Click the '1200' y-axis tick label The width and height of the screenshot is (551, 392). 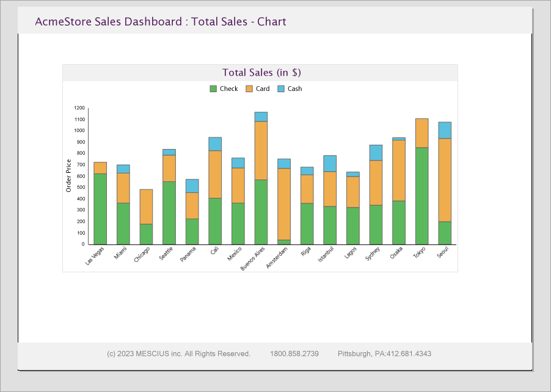(x=79, y=108)
